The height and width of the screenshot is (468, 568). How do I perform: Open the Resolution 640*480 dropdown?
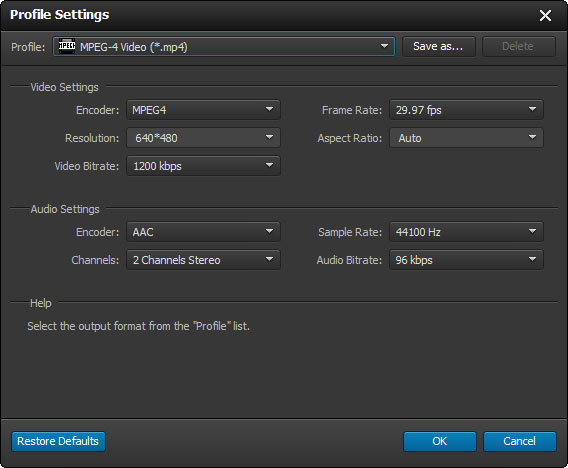tap(203, 138)
